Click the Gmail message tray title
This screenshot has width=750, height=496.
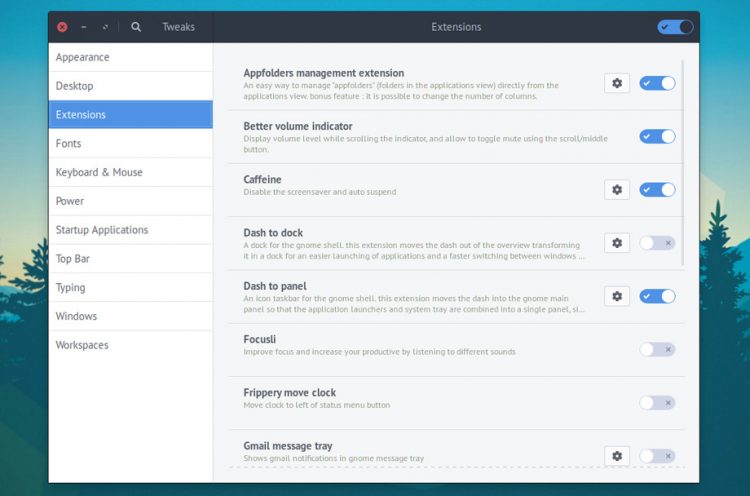pyautogui.click(x=287, y=446)
